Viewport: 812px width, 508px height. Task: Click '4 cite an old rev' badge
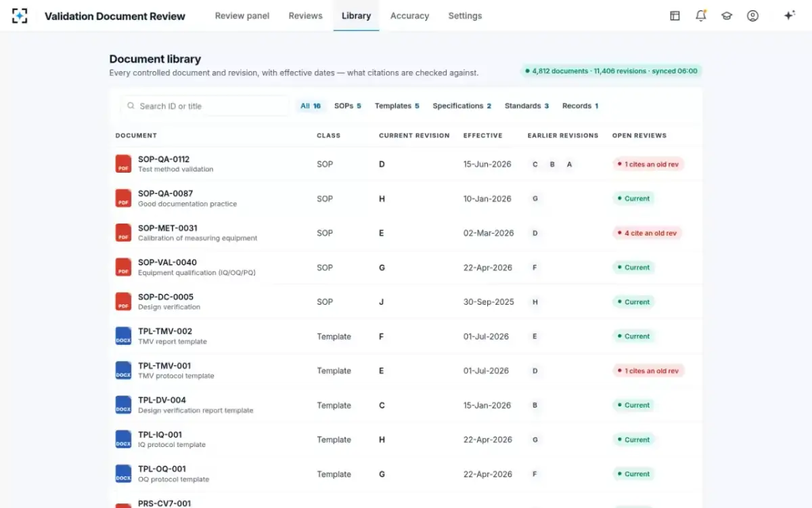click(648, 233)
